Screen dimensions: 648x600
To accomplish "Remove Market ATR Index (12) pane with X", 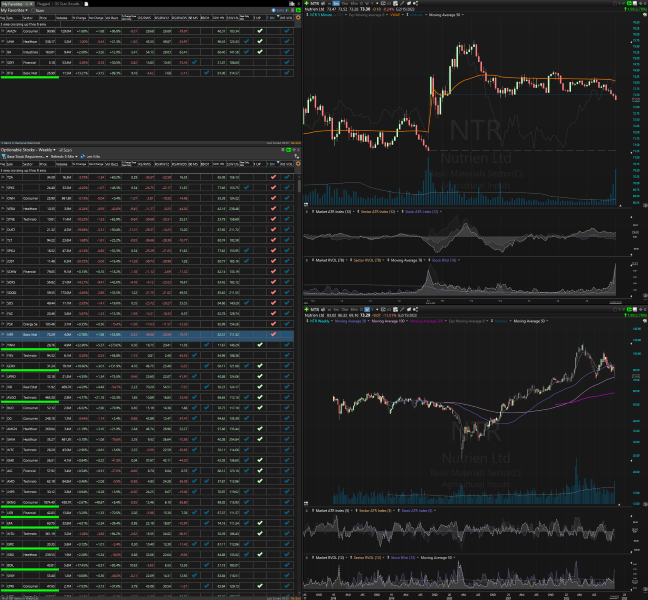I will point(307,212).
